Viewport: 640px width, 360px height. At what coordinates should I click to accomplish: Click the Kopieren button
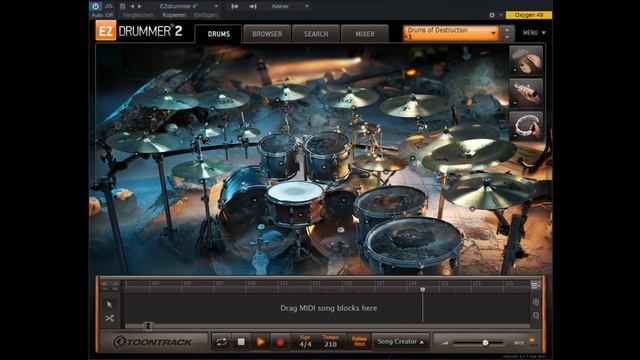click(x=174, y=15)
